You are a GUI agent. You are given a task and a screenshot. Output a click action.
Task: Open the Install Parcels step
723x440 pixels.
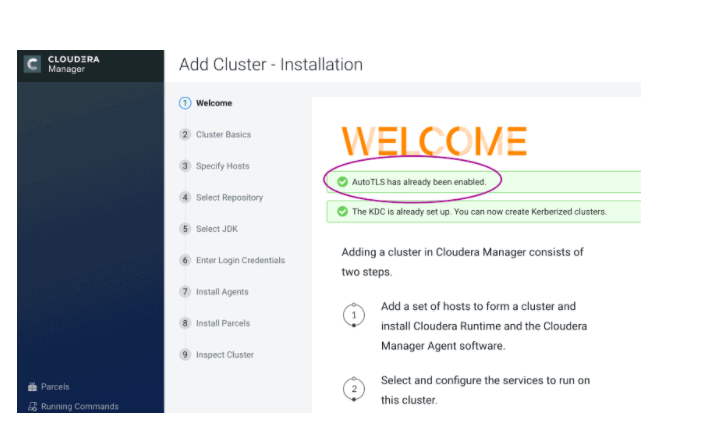[x=223, y=323]
